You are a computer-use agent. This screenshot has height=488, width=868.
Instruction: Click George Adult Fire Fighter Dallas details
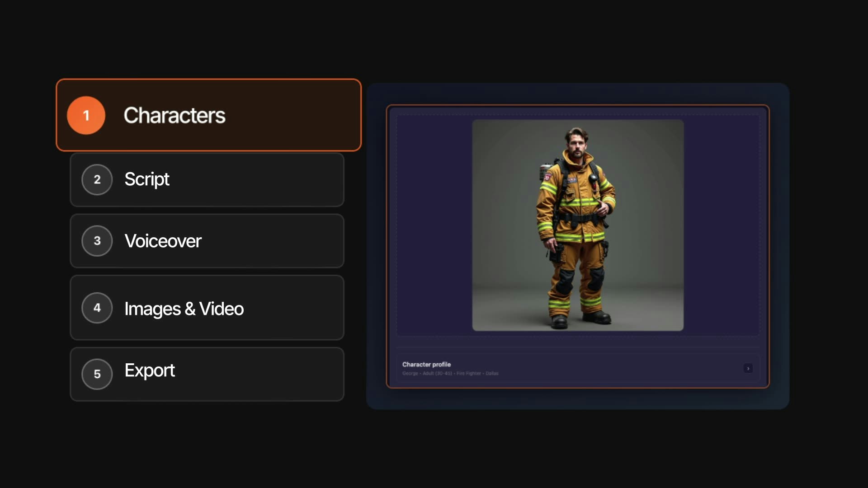(450, 373)
